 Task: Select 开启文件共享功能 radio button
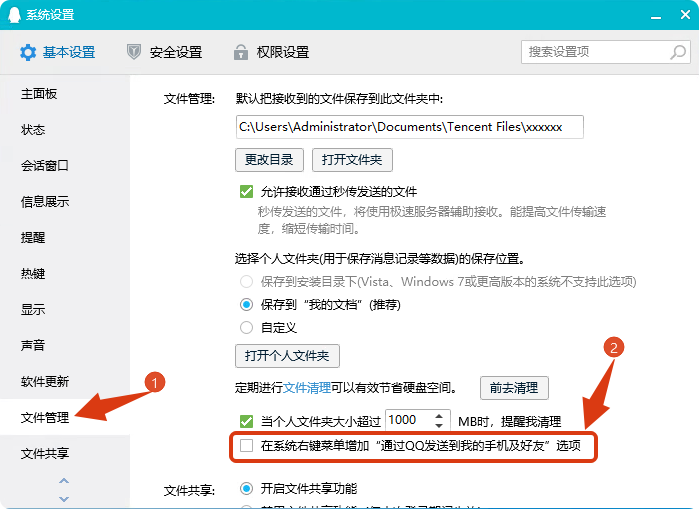tap(246, 489)
